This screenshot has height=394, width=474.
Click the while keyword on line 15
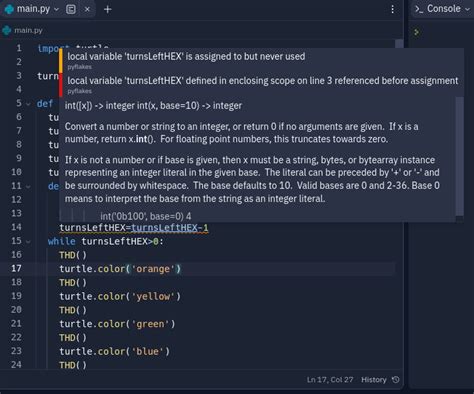(62, 241)
